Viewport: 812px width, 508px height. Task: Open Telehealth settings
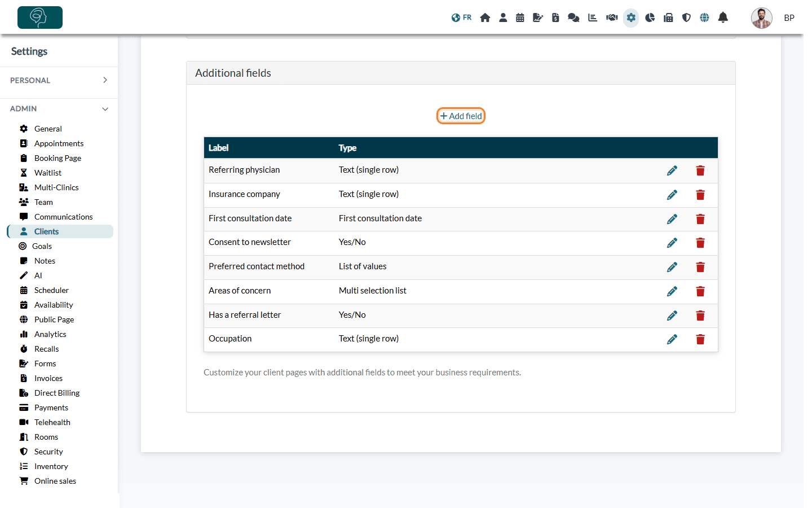[52, 422]
